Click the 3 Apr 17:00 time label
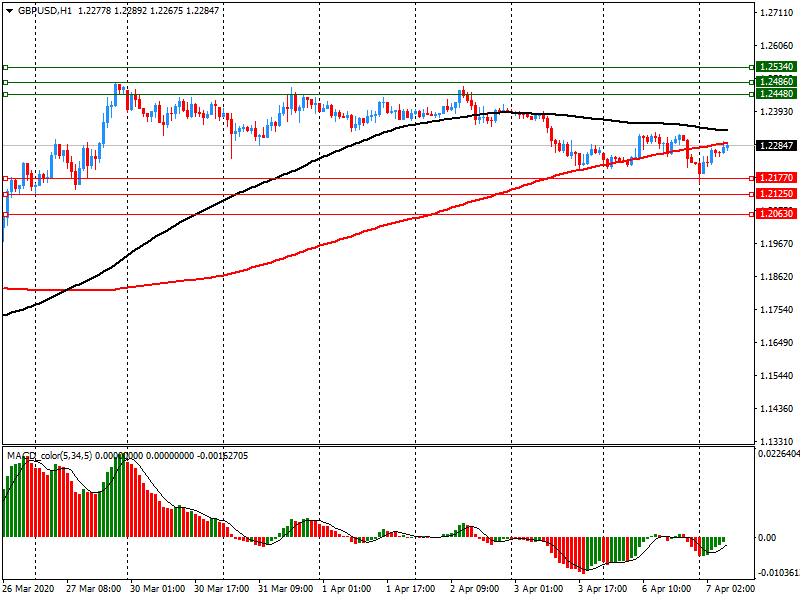Viewport: 800px width, 600px height. (603, 589)
